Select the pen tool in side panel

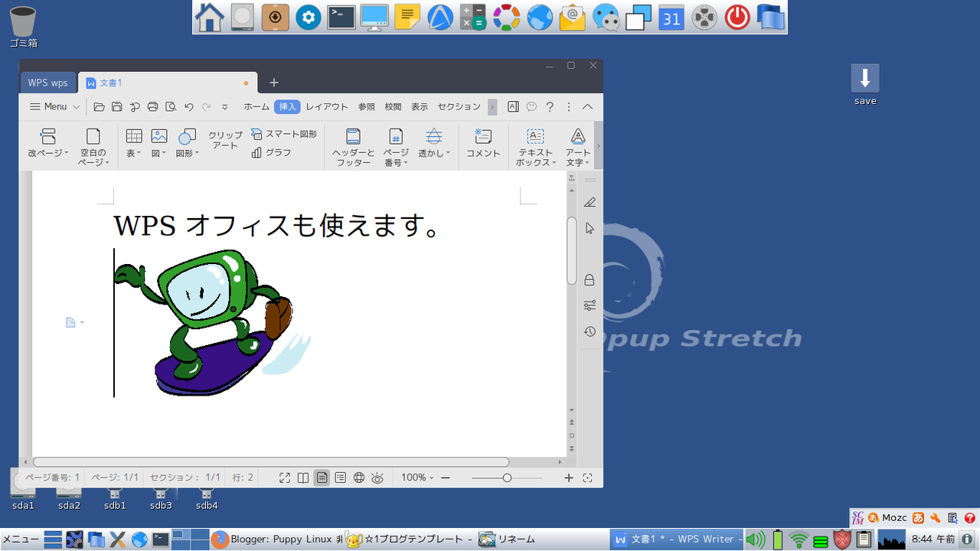[590, 202]
